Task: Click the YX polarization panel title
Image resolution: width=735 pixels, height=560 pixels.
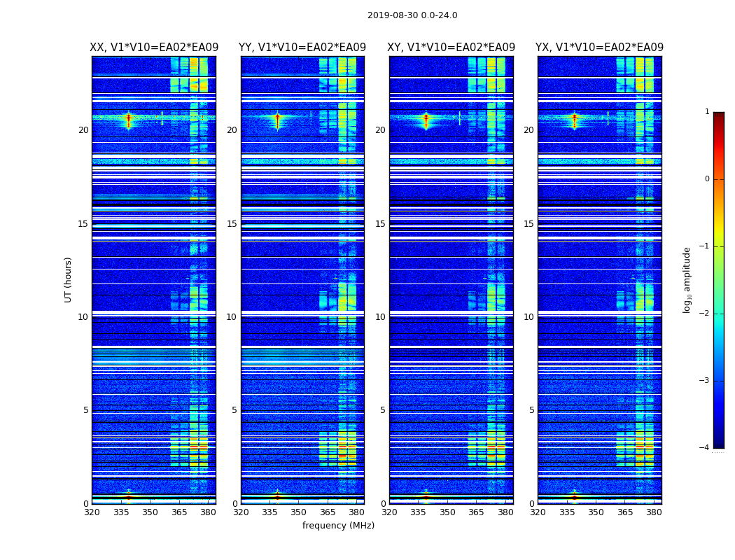Action: [x=599, y=48]
